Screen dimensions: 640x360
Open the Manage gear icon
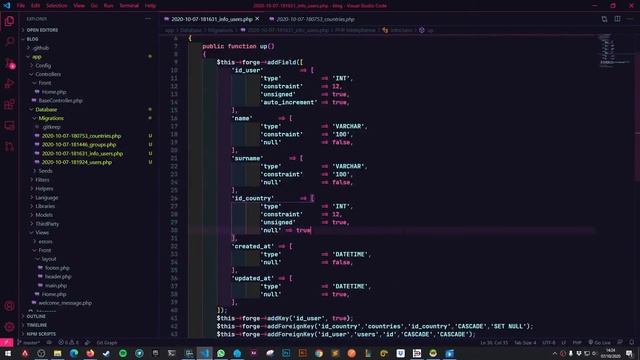9,327
